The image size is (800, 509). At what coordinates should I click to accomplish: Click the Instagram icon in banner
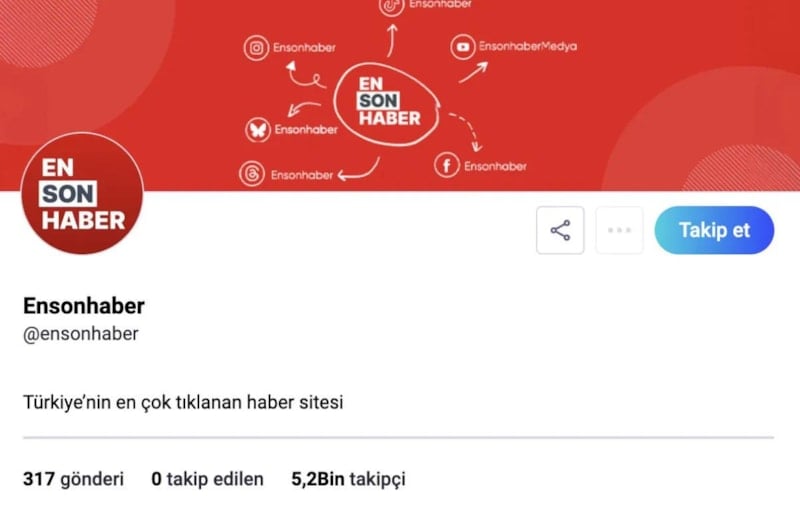point(256,48)
